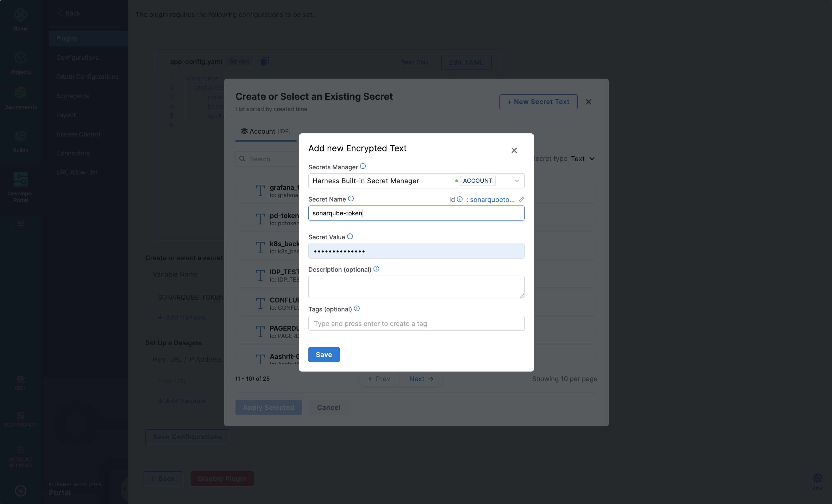Click the New Secret Text button

(x=538, y=101)
